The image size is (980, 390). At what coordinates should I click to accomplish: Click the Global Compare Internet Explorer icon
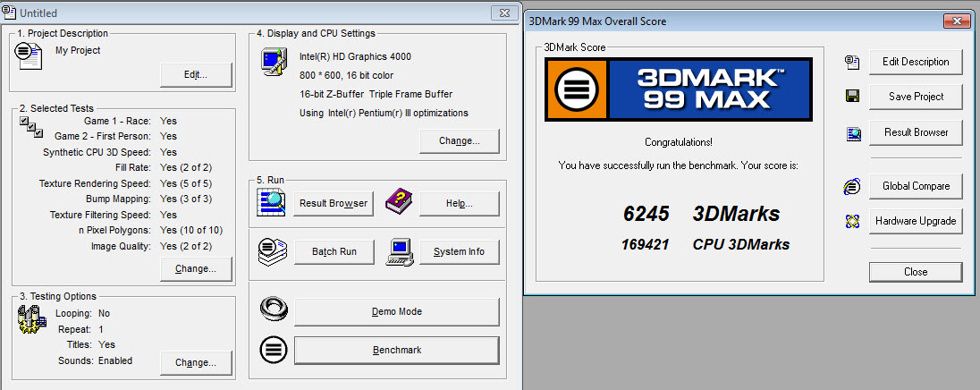(851, 186)
